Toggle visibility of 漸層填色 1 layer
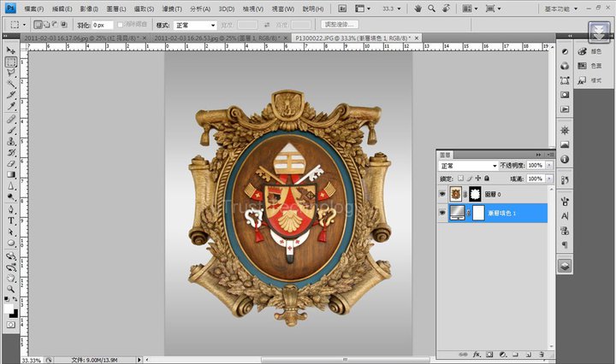The image size is (616, 364). tap(442, 213)
